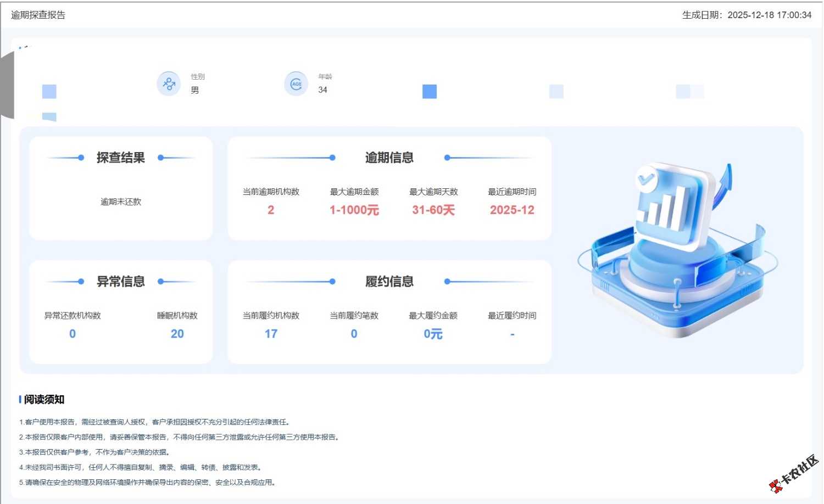Screen dimensions: 824x504
Task: Click the 当前履约机构数 value 17
Action: [x=271, y=334]
